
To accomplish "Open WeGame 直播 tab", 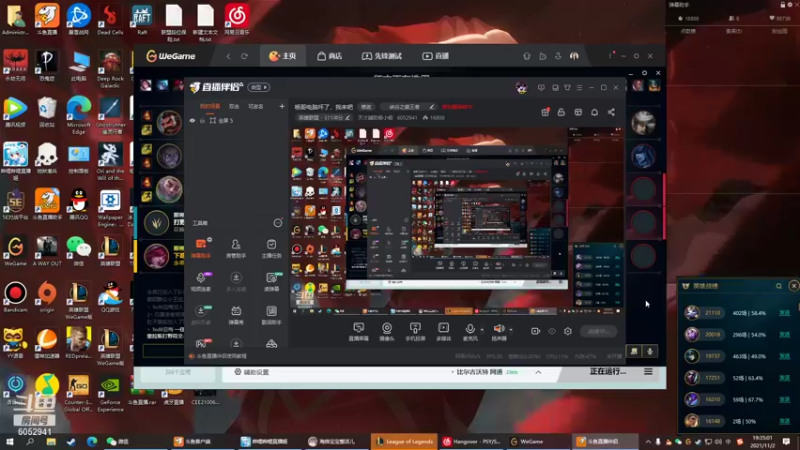I will click(x=436, y=56).
